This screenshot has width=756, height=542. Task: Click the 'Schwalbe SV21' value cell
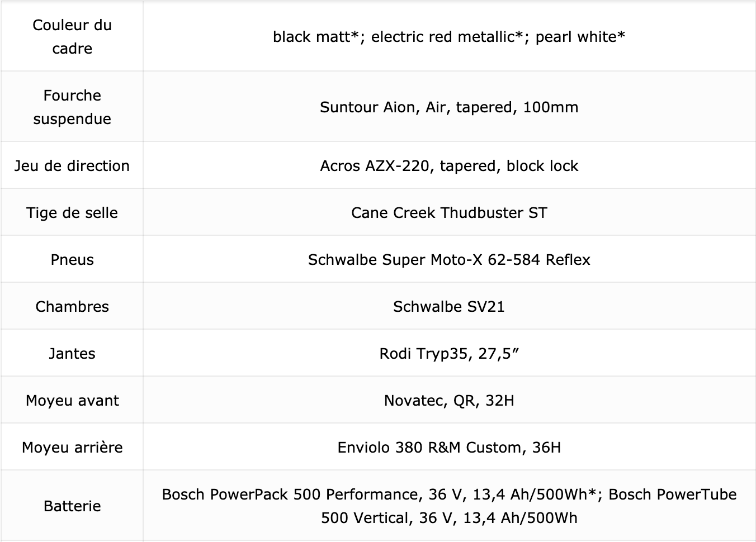(449, 307)
